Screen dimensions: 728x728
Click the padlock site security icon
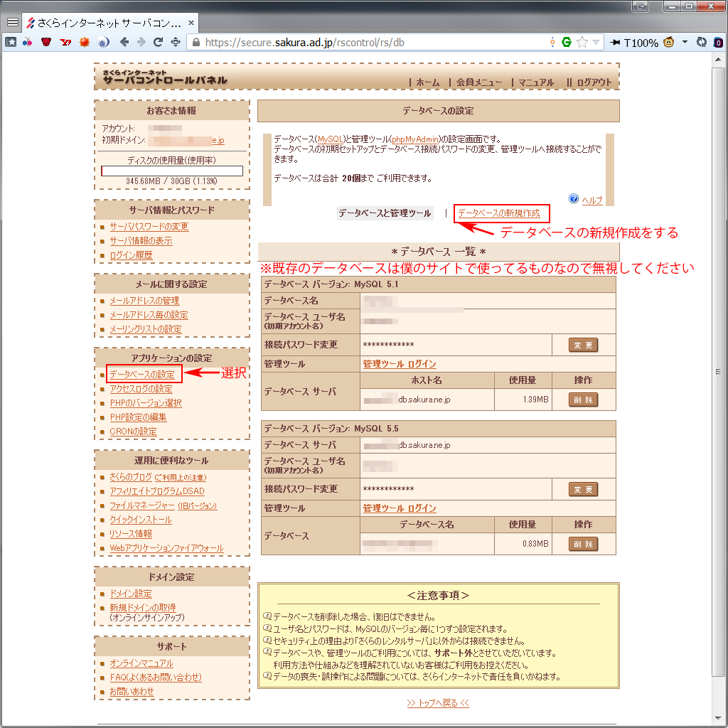pos(196,42)
